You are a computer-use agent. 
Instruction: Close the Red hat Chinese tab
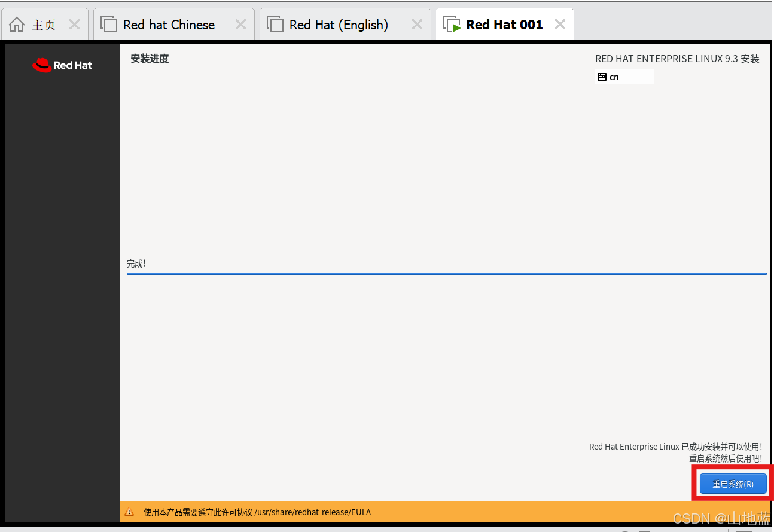240,25
